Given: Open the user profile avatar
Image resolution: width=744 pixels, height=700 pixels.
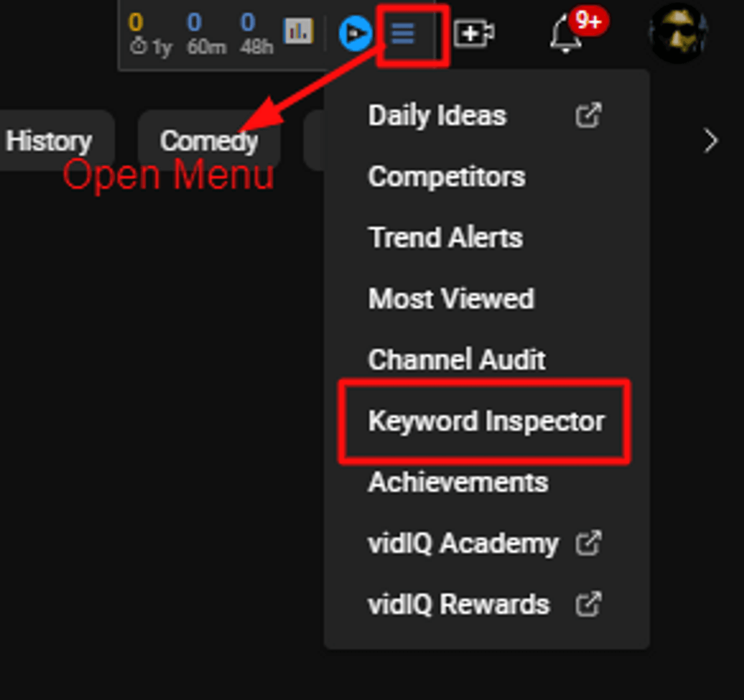Looking at the screenshot, I should (x=678, y=33).
